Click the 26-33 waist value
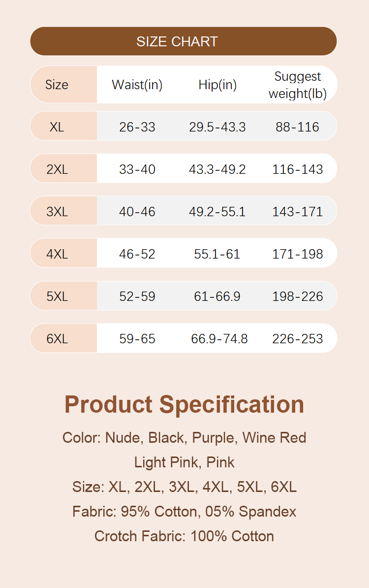 tap(137, 127)
